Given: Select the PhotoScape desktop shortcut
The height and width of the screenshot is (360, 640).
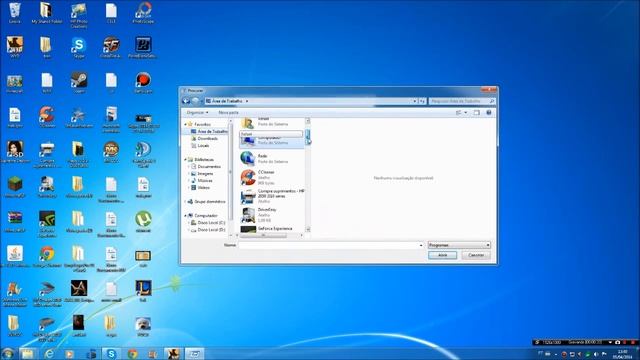Looking at the screenshot, I should click(x=143, y=13).
